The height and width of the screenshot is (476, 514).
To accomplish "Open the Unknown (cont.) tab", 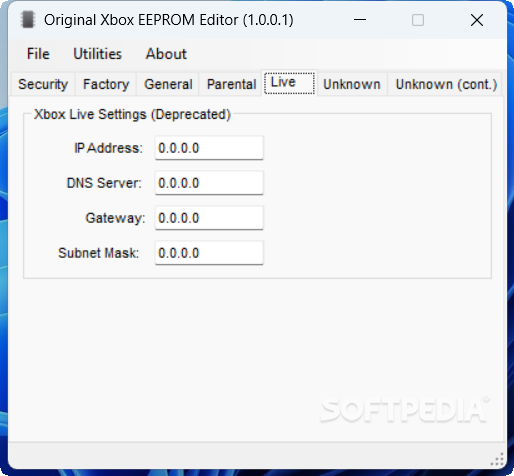I will 446,84.
